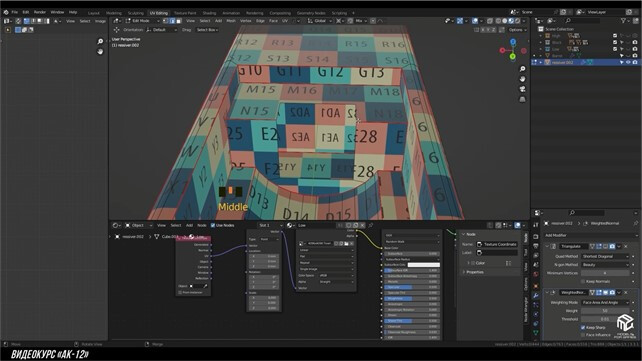The width and height of the screenshot is (642, 361).
Task: Click the pan hand icon in the UV editor
Action: pos(100,52)
